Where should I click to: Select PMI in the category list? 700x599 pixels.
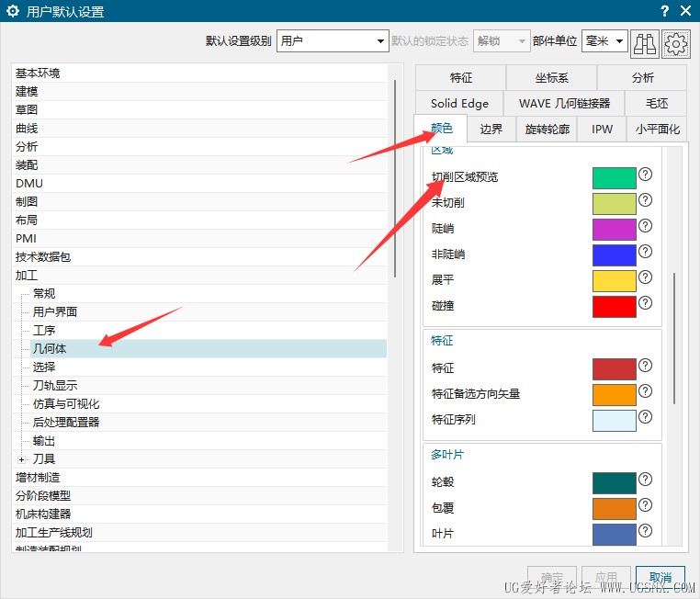(199, 238)
